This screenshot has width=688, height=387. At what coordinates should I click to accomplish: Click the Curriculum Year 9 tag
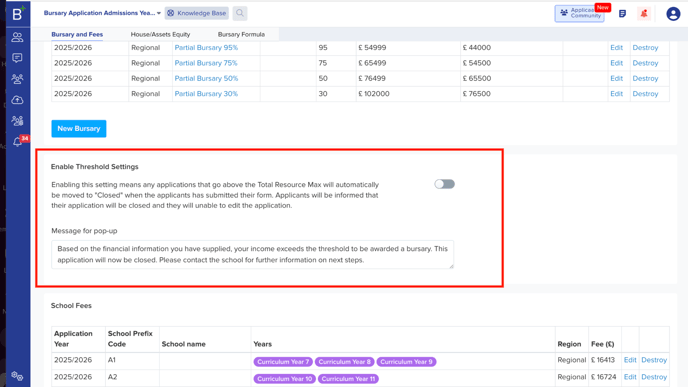point(406,362)
